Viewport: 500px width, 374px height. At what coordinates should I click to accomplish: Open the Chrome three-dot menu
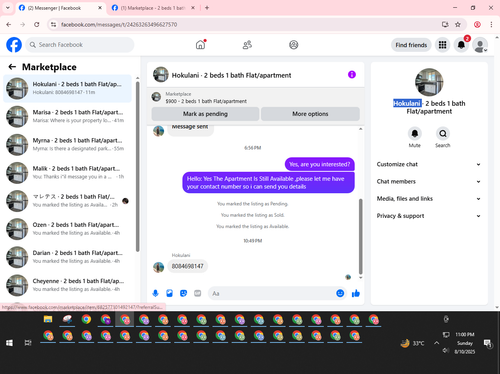click(491, 24)
